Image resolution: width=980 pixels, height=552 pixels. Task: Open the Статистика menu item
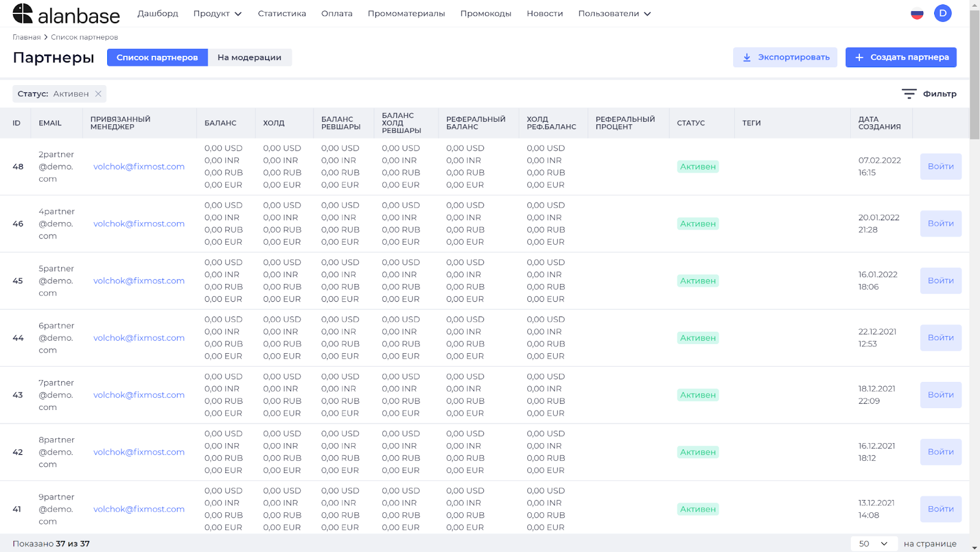(282, 13)
